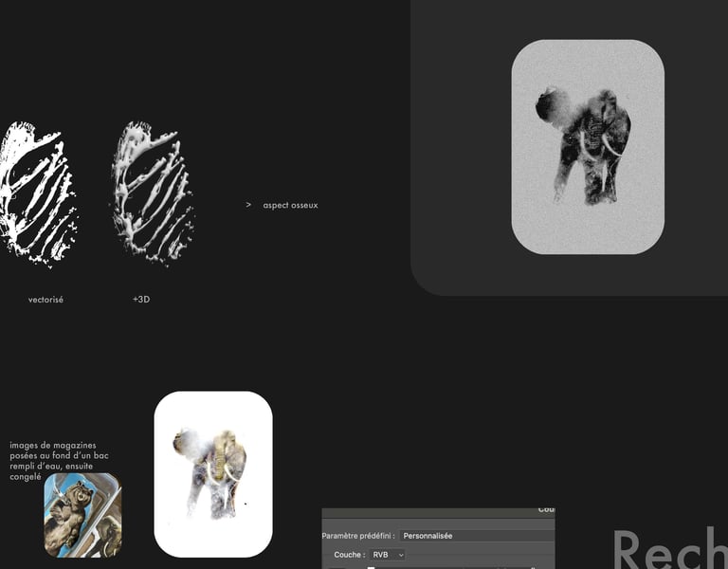Click the "vectorisé" caption
The width and height of the screenshot is (728, 569).
click(x=45, y=300)
